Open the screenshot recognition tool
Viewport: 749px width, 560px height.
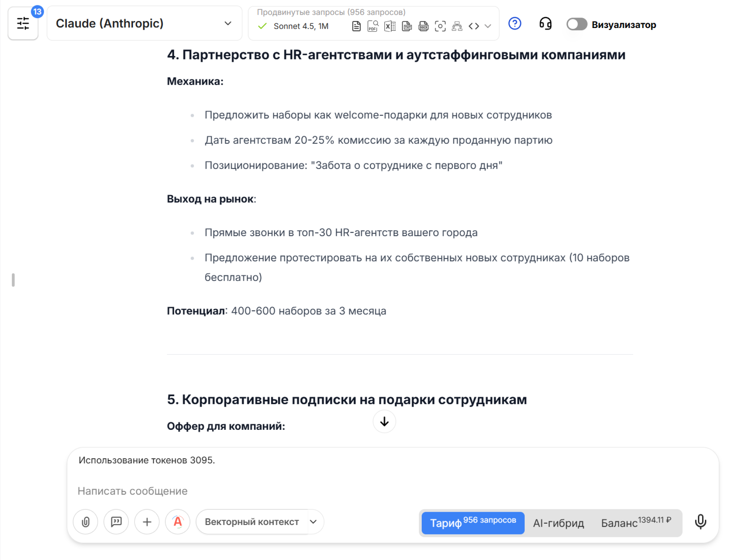[440, 26]
